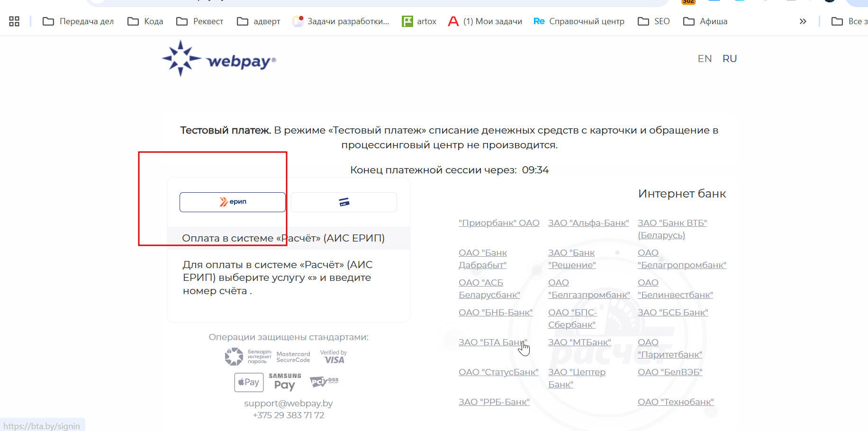Click the PCI DSS logo
The image size is (868, 431).
click(324, 381)
